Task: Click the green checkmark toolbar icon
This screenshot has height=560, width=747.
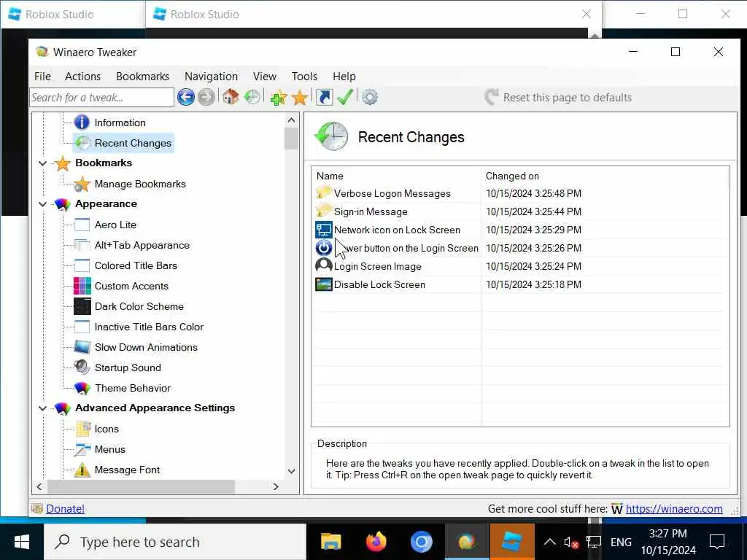Action: pyautogui.click(x=345, y=97)
